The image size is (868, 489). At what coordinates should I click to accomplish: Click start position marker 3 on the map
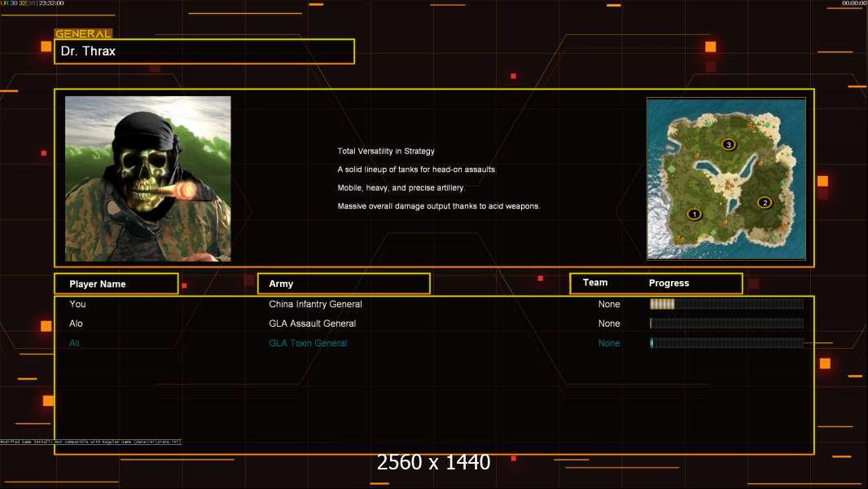point(729,144)
